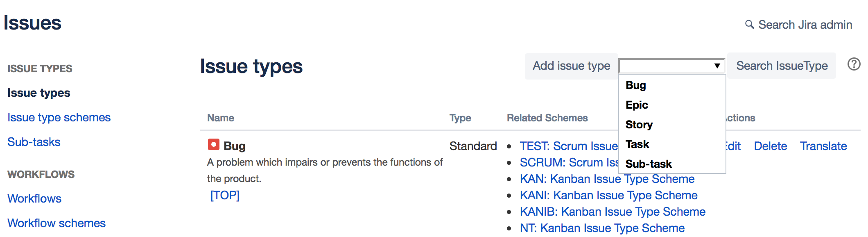Viewport: 868px width, 237px height.
Task: Expand the issue type dropdown arrow
Action: 717,66
